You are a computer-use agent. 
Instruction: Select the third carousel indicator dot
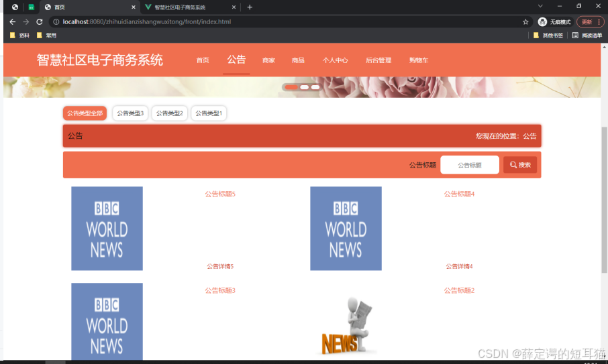(x=315, y=87)
